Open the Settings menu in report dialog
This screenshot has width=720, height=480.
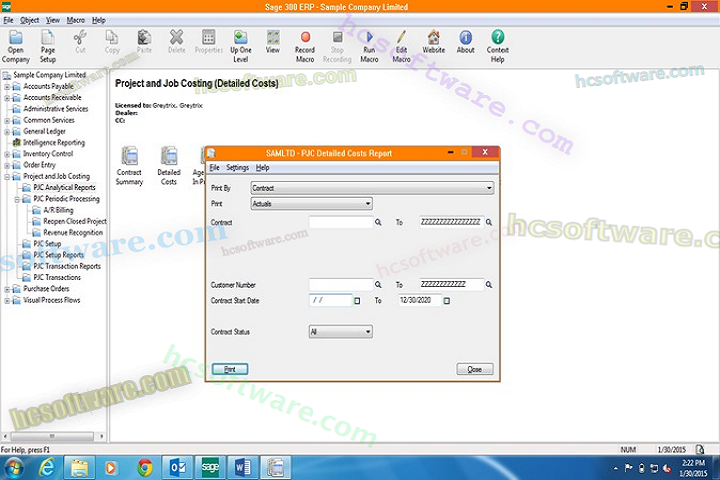click(x=237, y=168)
